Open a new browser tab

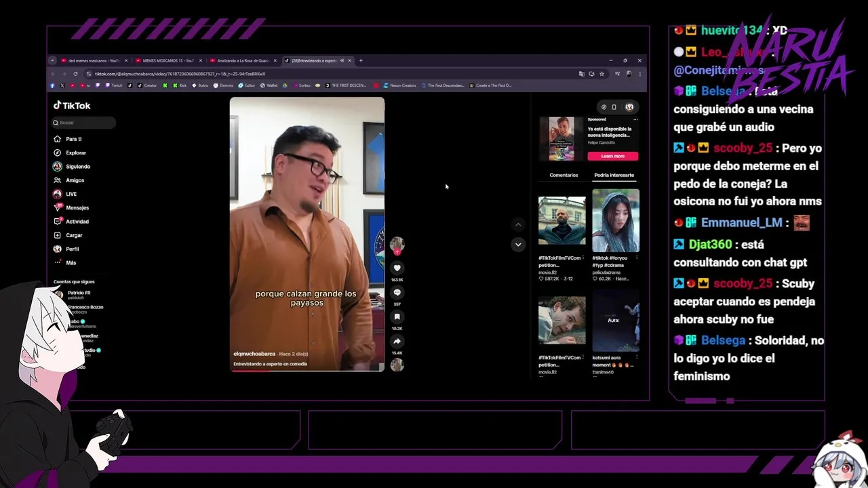[x=361, y=60]
